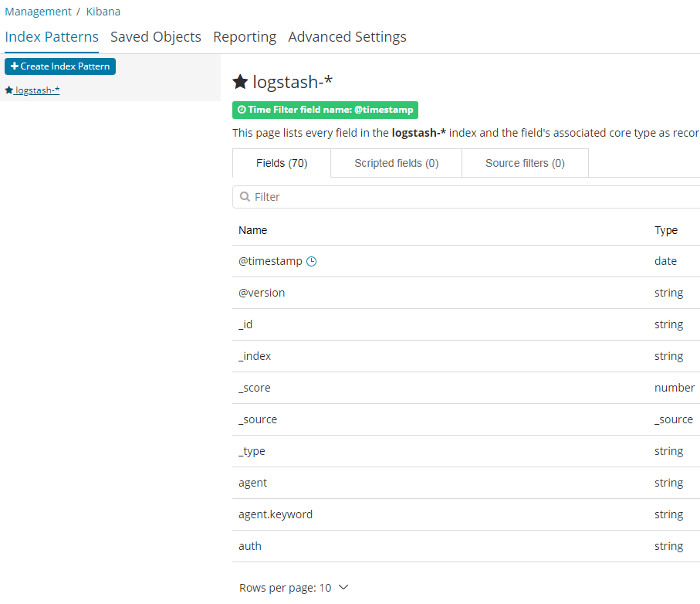Viewport: 700px width, 604px height.
Task: Click the Kibana breadcrumb link
Action: (103, 12)
